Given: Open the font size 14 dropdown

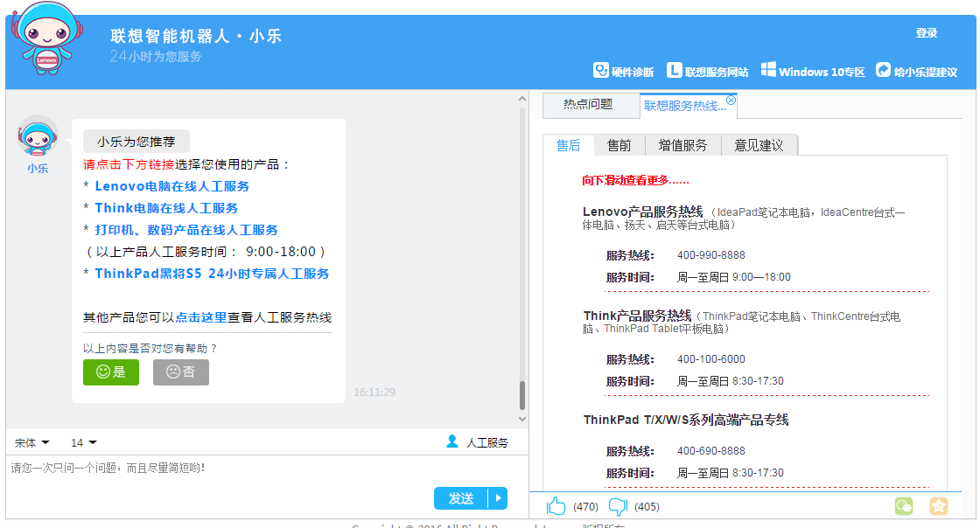Looking at the screenshot, I should pos(84,442).
